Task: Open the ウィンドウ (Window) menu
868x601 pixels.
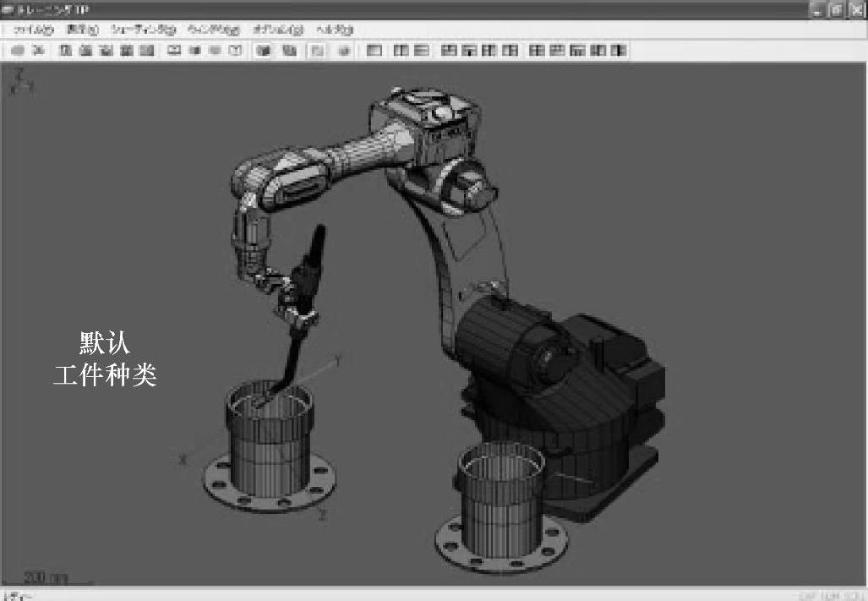Action: click(214, 30)
